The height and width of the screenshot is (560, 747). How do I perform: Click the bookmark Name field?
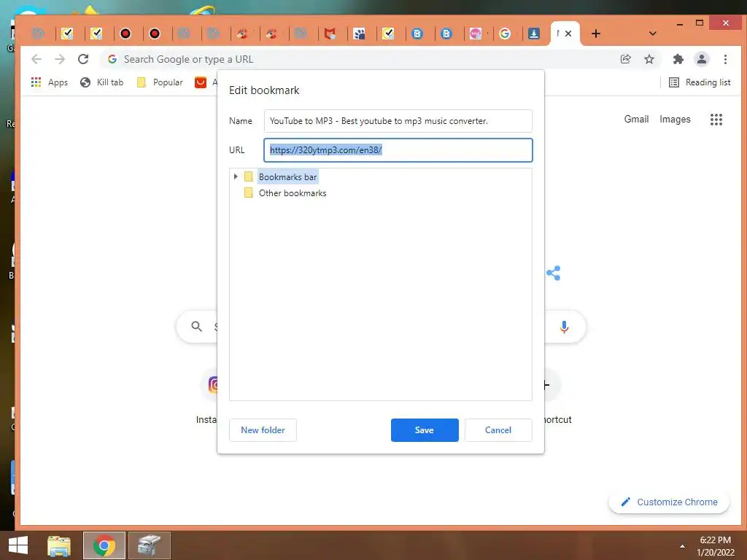398,121
